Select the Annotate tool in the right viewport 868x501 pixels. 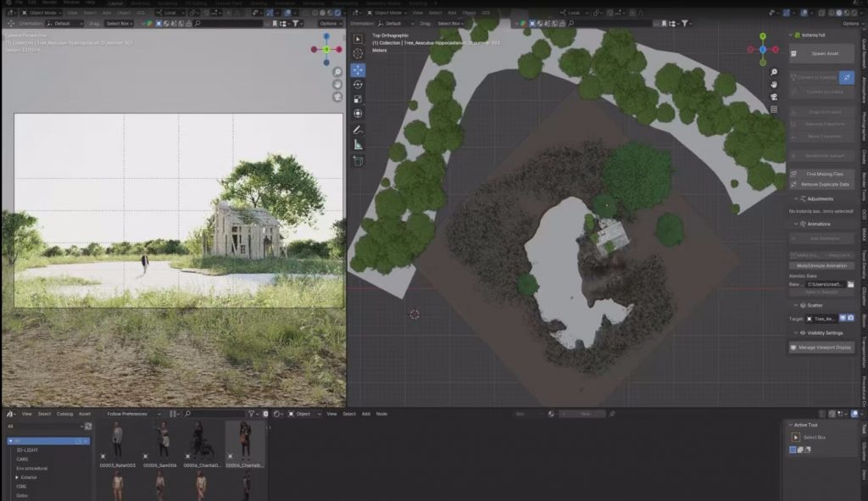(x=359, y=130)
